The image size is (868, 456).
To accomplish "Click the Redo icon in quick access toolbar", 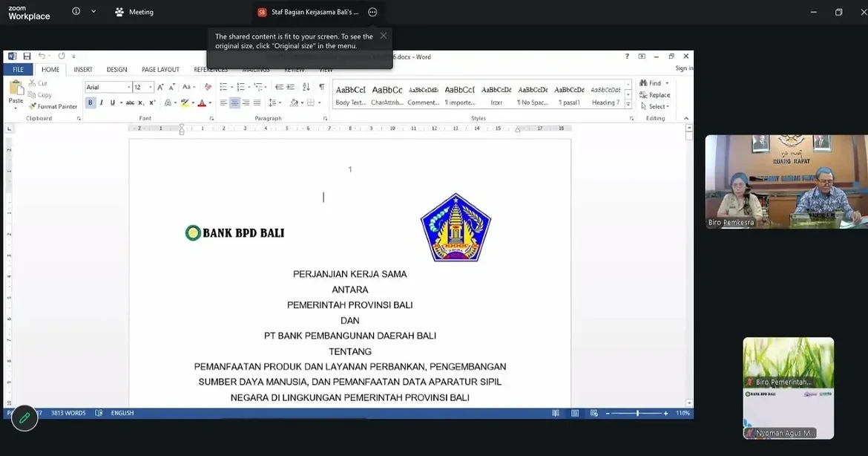I will (x=62, y=56).
